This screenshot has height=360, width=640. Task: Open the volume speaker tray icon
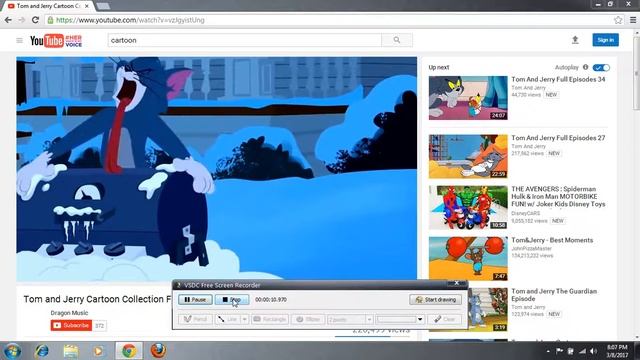pyautogui.click(x=593, y=351)
